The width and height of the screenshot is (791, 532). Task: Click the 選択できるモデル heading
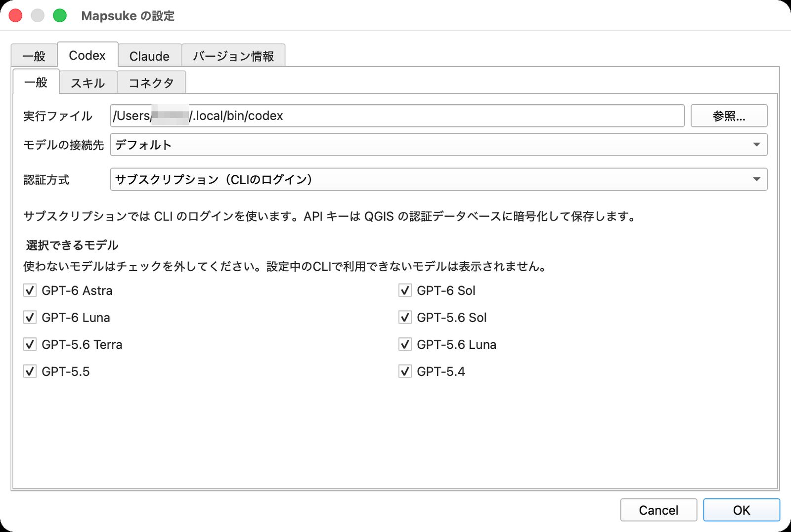pos(72,245)
